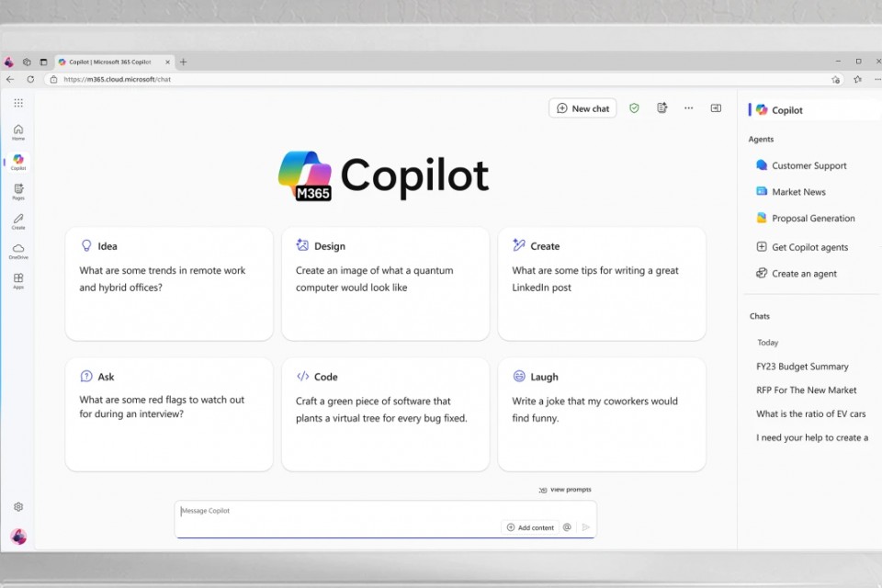Choose the Ask interview red flags card
Screen dimensions: 882x588
click(169, 414)
